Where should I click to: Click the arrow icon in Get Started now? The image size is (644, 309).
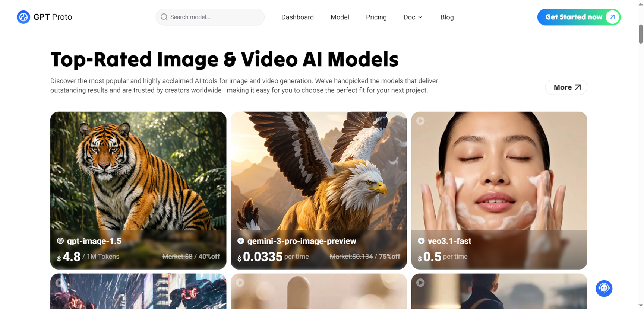tap(612, 17)
